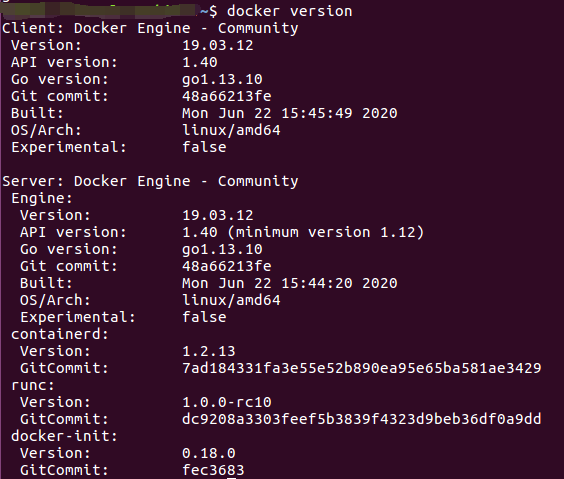564x479 pixels.
Task: Select '1.40 (minimum version 1.12)' text
Action: [x=303, y=232]
